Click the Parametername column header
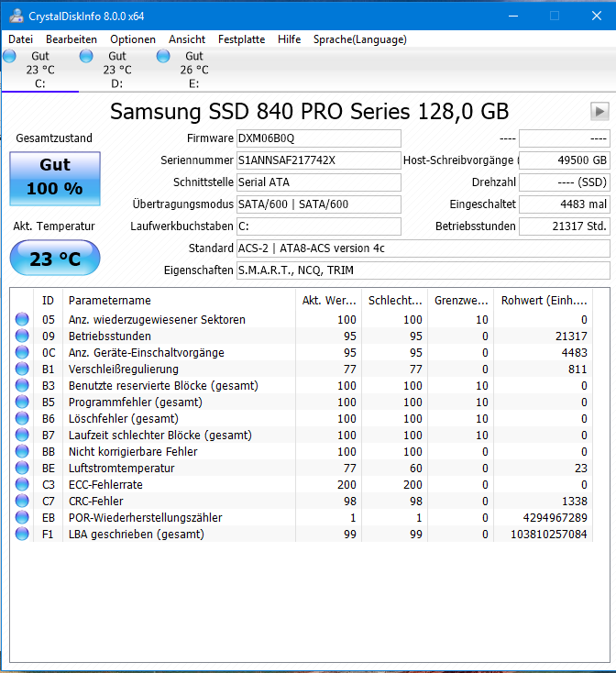The height and width of the screenshot is (673, 616). pos(179,301)
